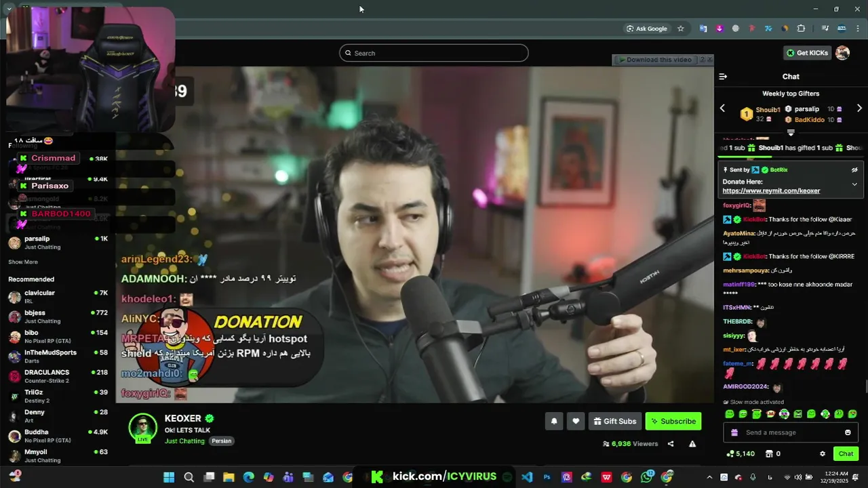The width and height of the screenshot is (868, 488).
Task: Close the download video overlay
Action: [709, 60]
